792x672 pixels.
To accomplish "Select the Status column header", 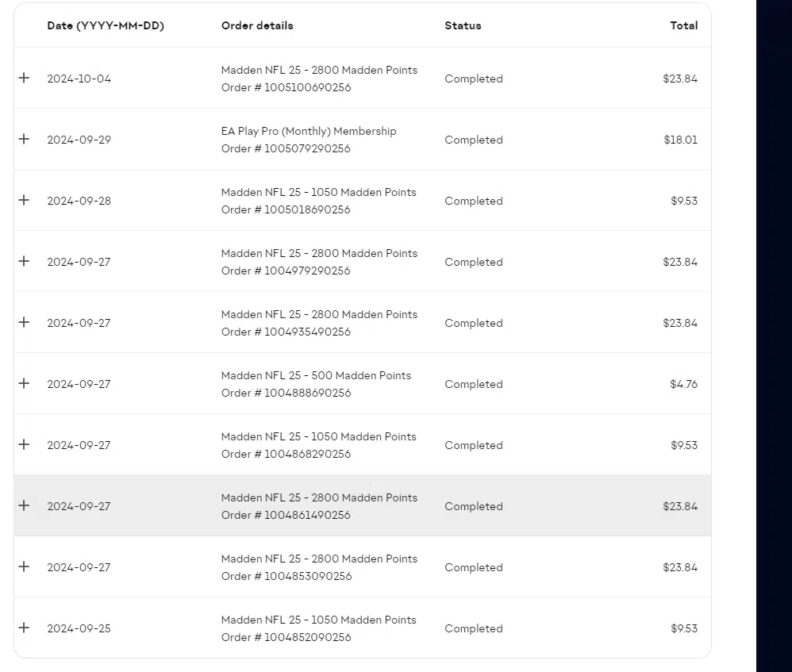I will click(463, 25).
